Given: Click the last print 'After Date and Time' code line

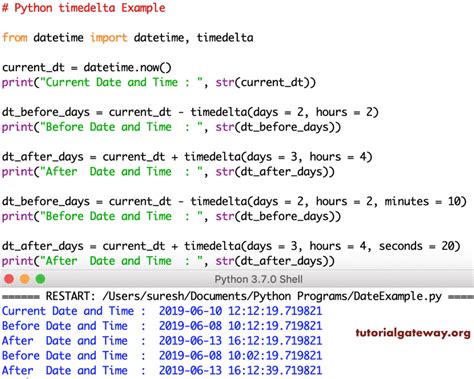Looking at the screenshot, I should coord(168,261).
